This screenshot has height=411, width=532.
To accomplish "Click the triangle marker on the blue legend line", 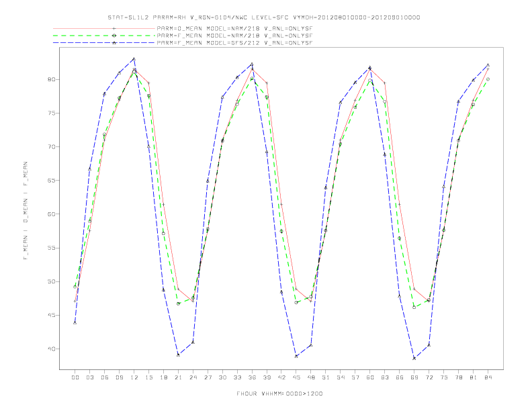I will [114, 43].
